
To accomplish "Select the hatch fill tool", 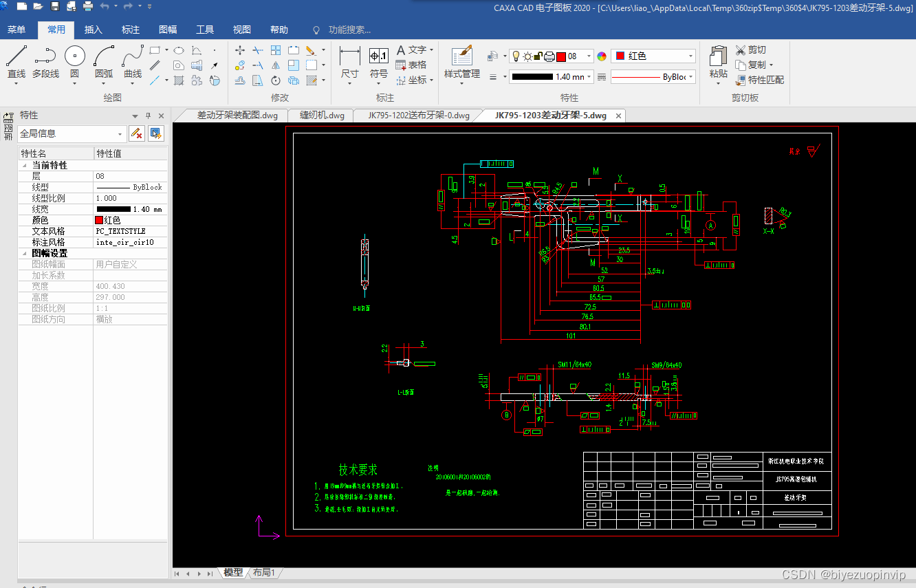I will [178, 80].
